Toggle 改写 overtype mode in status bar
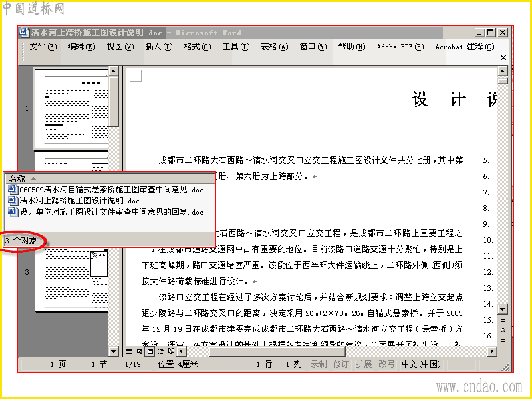The height and width of the screenshot is (399, 532). click(386, 364)
